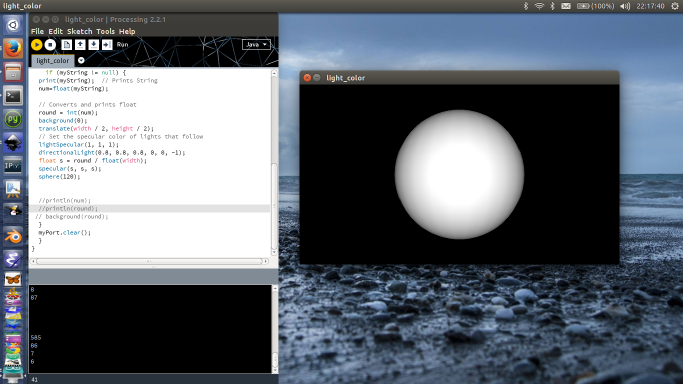The width and height of the screenshot is (683, 384).
Task: Open the IPv application in the launcher
Action: pyautogui.click(x=13, y=166)
